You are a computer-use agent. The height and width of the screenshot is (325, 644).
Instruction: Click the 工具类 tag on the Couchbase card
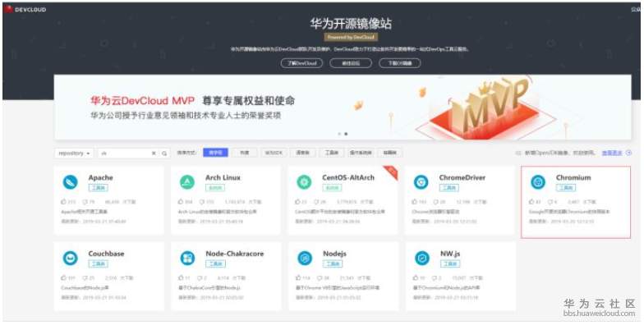click(99, 264)
